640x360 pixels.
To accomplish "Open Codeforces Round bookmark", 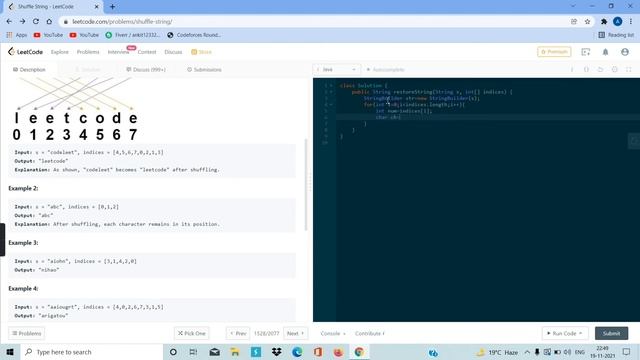I will [194, 35].
